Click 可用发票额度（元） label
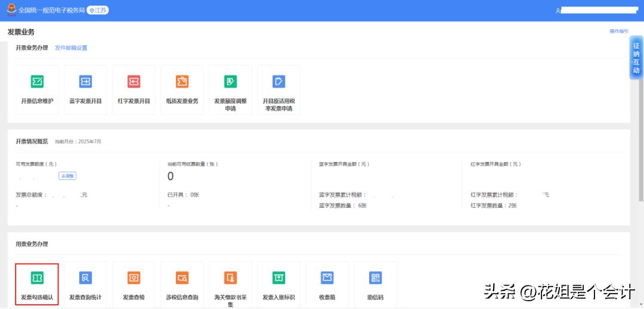The height and width of the screenshot is (309, 644). pyautogui.click(x=36, y=164)
